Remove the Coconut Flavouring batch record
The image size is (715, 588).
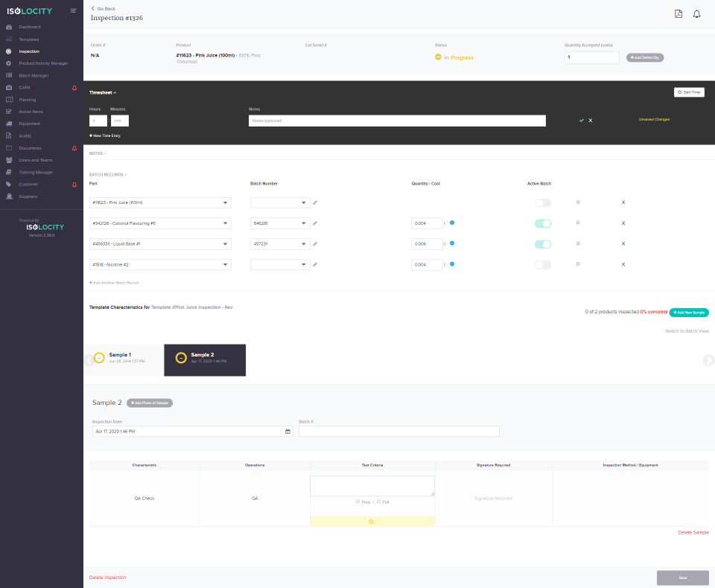[x=623, y=223]
